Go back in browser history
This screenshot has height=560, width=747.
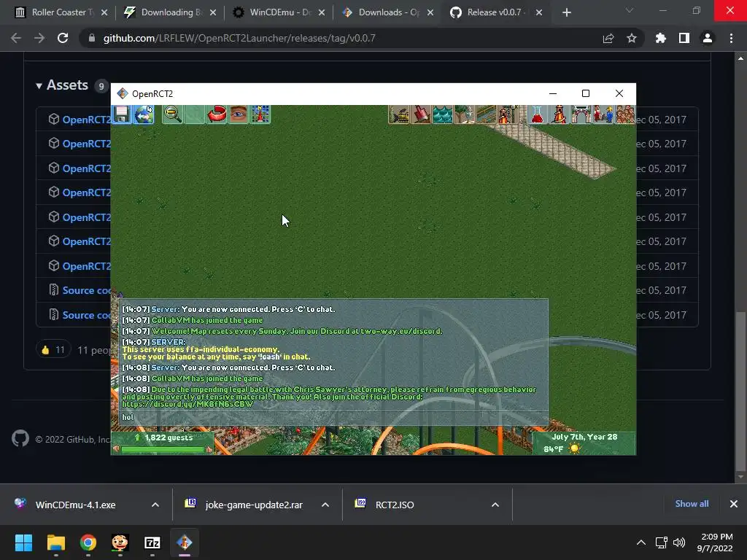[x=16, y=38]
